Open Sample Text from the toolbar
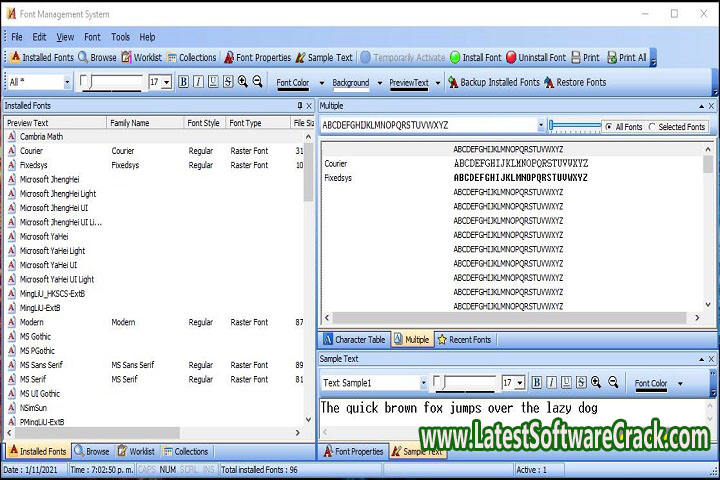 [324, 57]
